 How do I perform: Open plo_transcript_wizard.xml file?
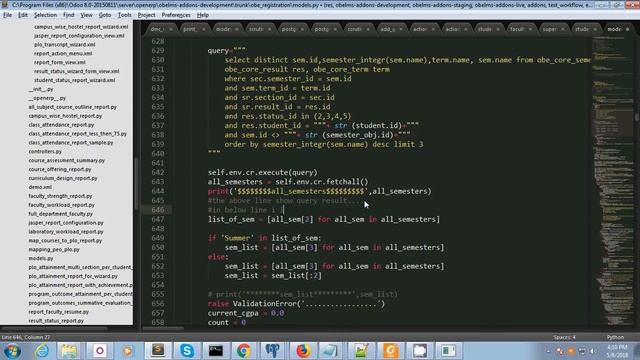point(64,44)
